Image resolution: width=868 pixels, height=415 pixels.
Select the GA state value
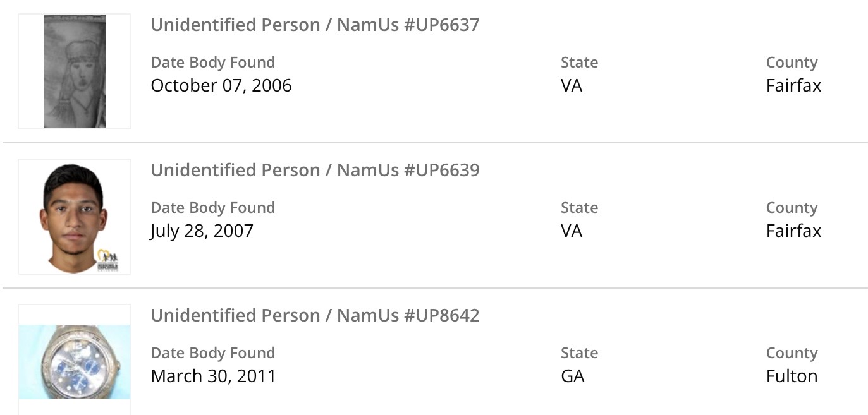pyautogui.click(x=572, y=376)
